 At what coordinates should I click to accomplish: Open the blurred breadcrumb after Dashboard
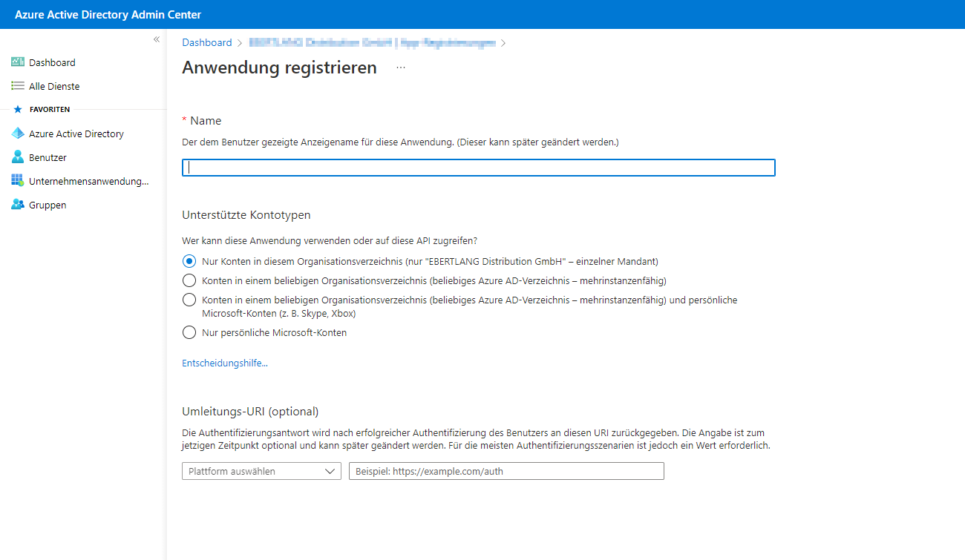pyautogui.click(x=372, y=42)
